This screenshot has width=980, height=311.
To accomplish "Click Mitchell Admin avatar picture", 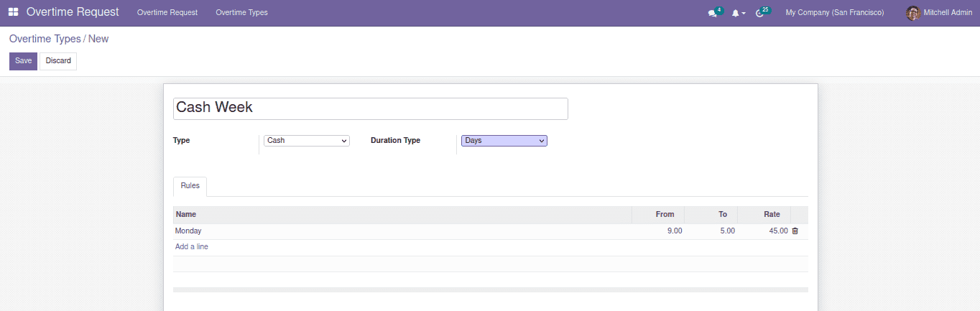I will point(913,13).
